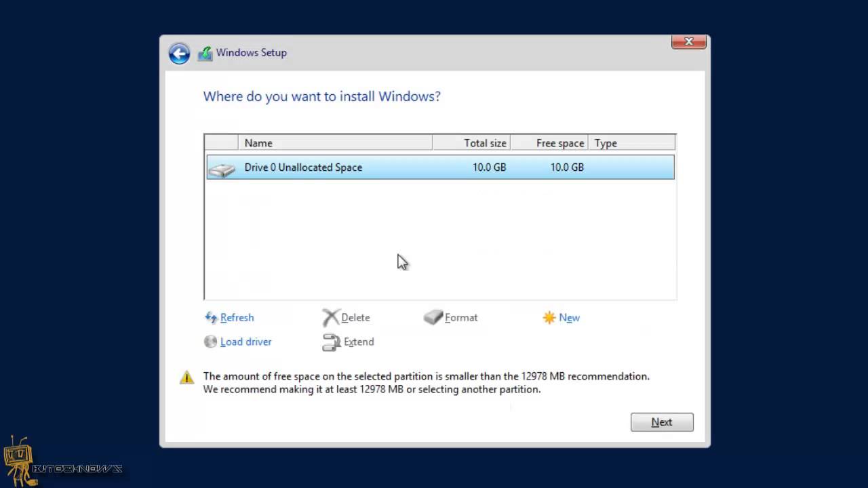Click the New star icon
Viewport: 868px width, 488px height.
tap(549, 317)
